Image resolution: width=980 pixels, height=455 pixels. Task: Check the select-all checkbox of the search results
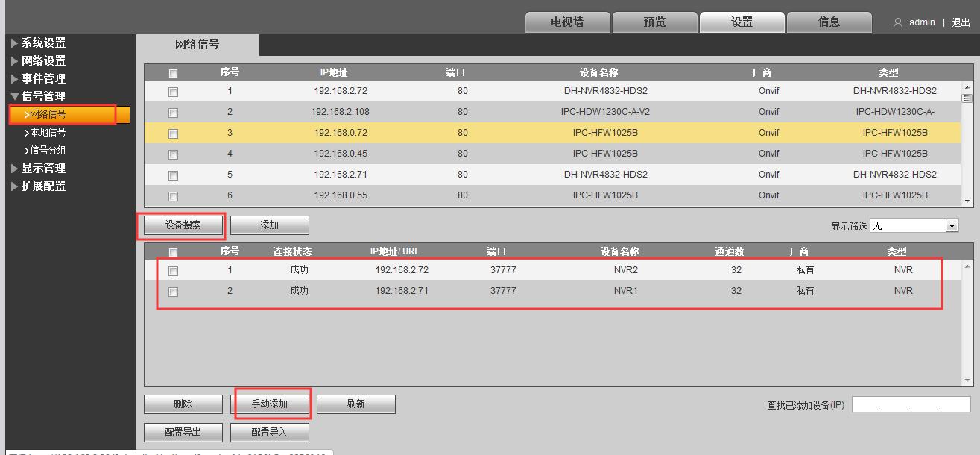pos(174,250)
